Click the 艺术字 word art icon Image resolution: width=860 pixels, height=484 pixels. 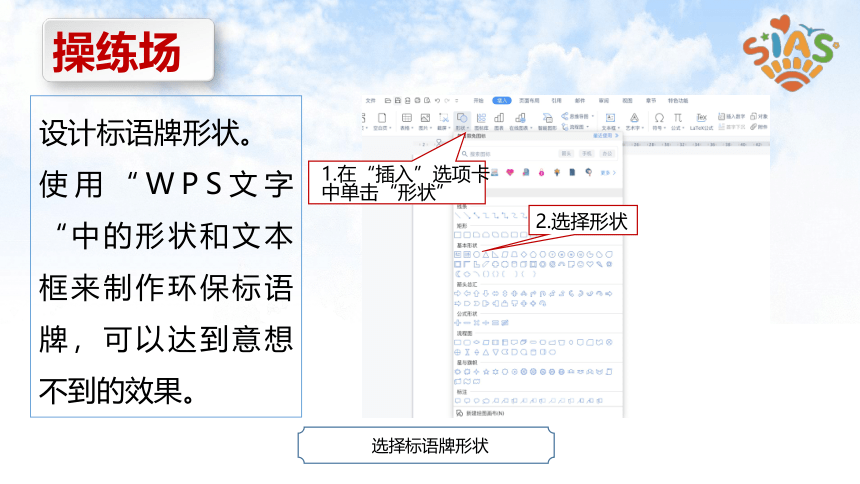[634, 118]
